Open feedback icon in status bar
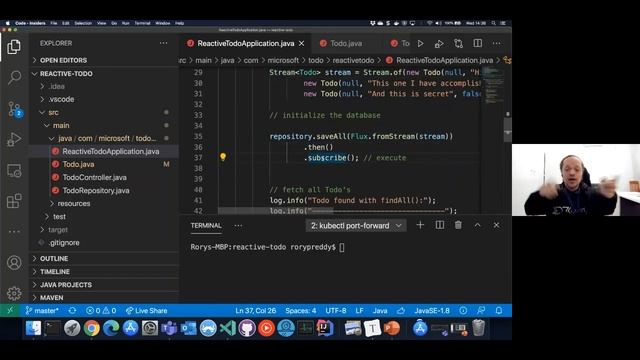 (x=481, y=311)
